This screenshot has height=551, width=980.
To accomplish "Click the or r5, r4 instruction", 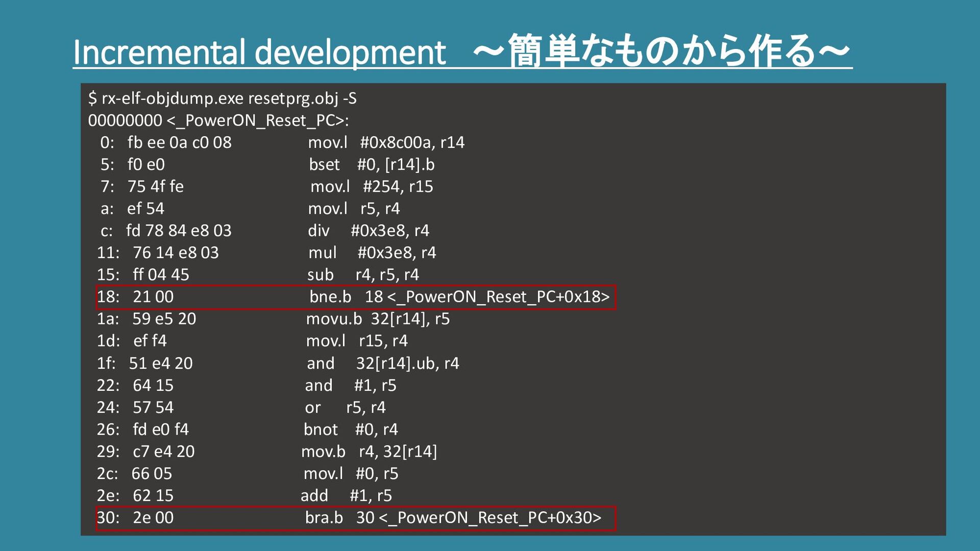I will pos(345,408).
